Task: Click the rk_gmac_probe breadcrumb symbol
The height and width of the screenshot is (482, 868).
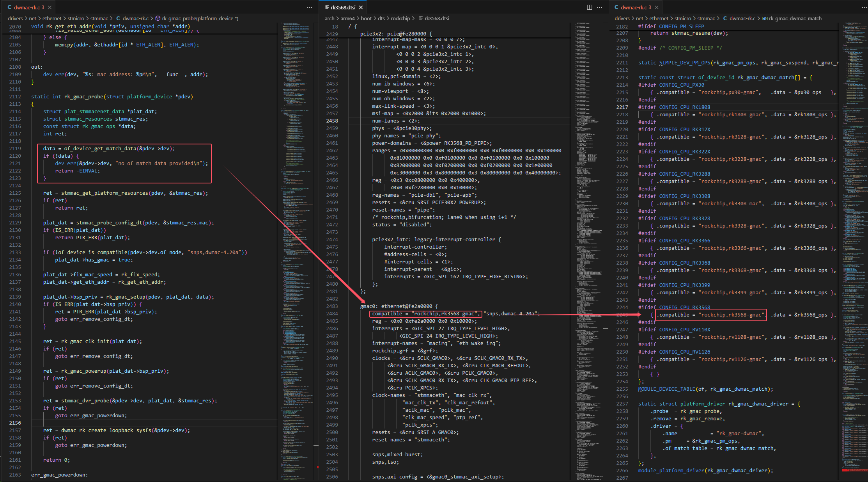Action: point(200,18)
